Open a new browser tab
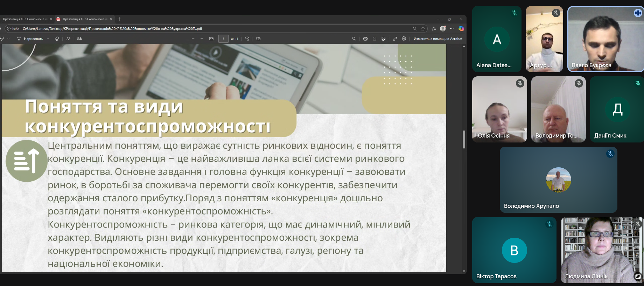Image resolution: width=644 pixels, height=286 pixels. tap(119, 19)
